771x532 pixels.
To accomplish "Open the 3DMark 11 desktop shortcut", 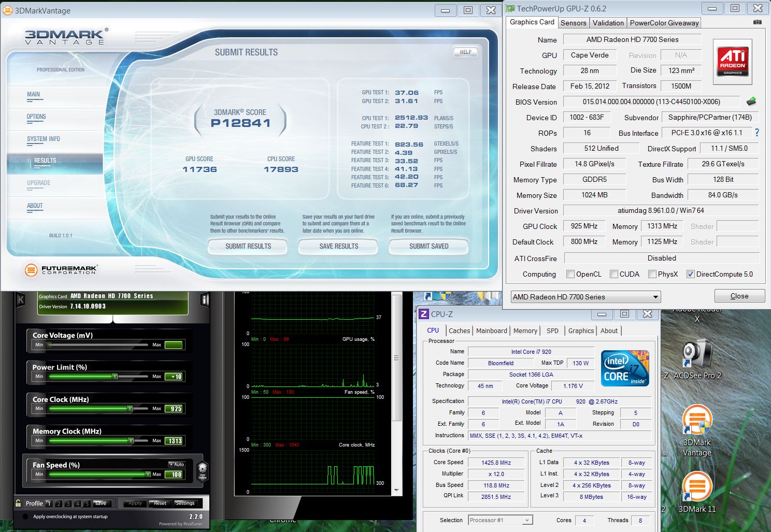I will click(697, 492).
